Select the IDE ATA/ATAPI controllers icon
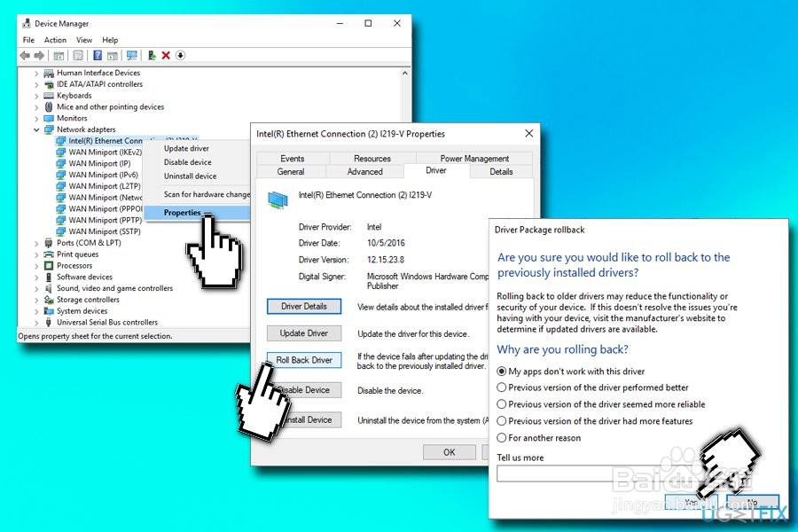Screen dimensions: 798x532 pyautogui.click(x=49, y=84)
